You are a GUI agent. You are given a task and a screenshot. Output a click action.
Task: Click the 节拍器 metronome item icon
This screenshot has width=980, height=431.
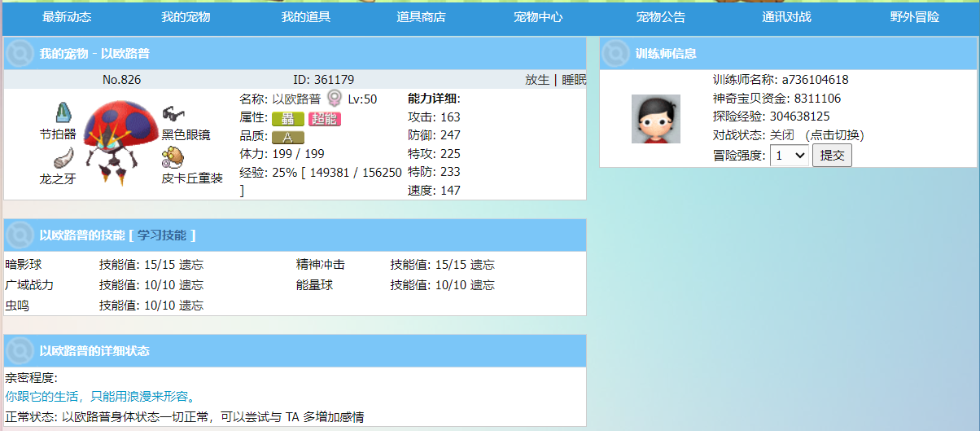point(64,112)
